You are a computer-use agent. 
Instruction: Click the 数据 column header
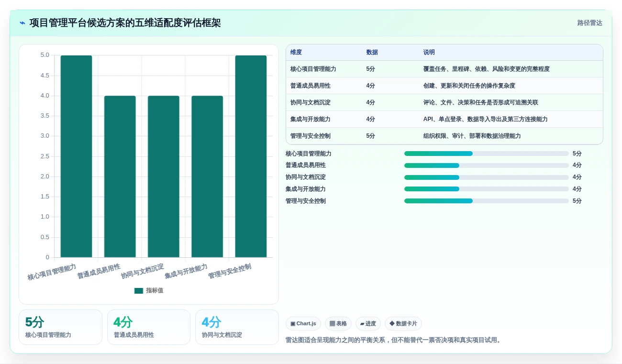point(372,53)
